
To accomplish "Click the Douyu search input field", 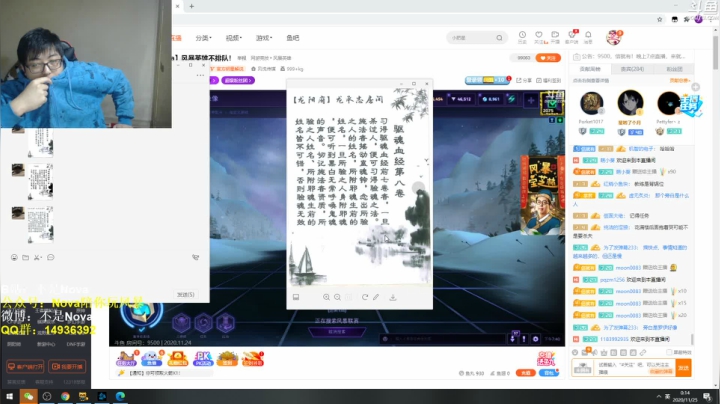I will [472, 38].
